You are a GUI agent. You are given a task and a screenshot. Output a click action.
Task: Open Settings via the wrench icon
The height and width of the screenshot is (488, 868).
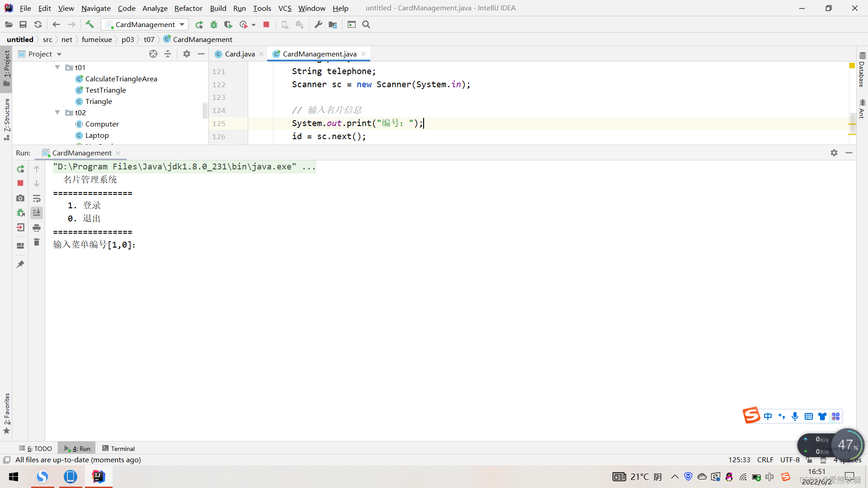pos(318,24)
